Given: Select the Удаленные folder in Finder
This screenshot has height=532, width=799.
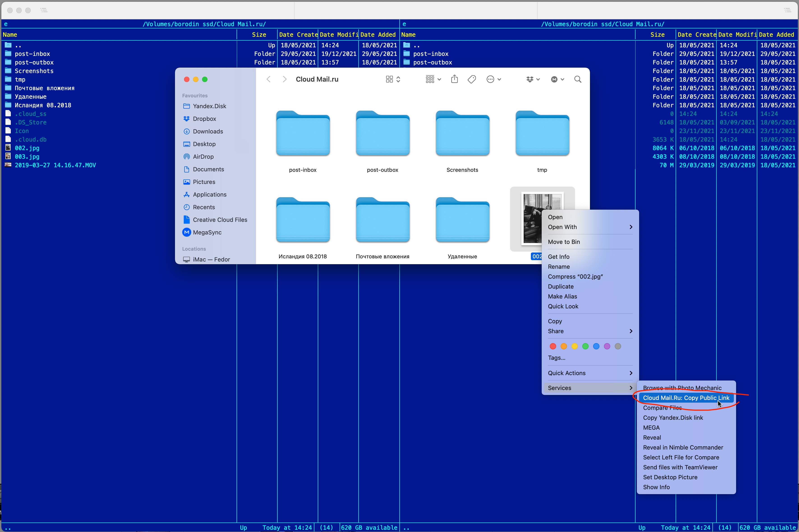Looking at the screenshot, I should (462, 220).
